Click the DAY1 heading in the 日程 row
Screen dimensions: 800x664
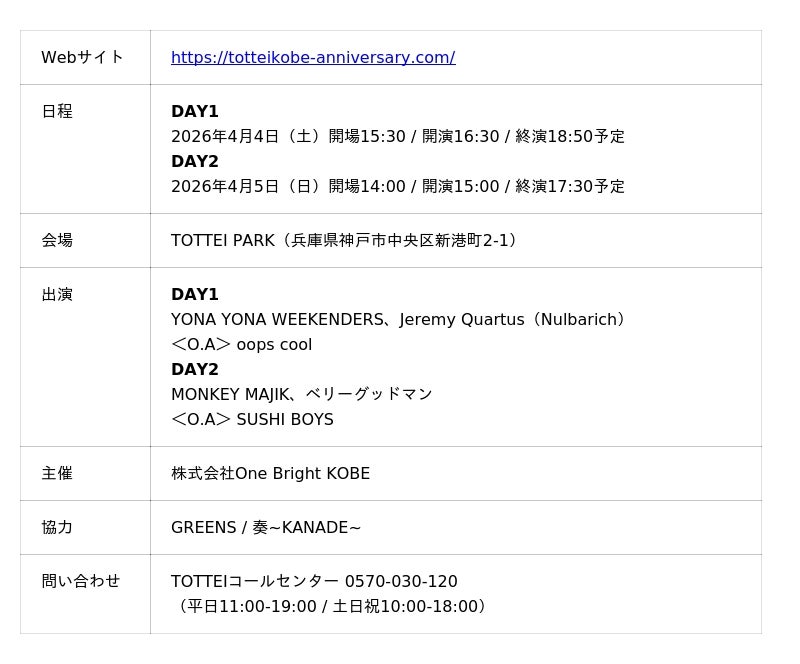[x=195, y=112]
